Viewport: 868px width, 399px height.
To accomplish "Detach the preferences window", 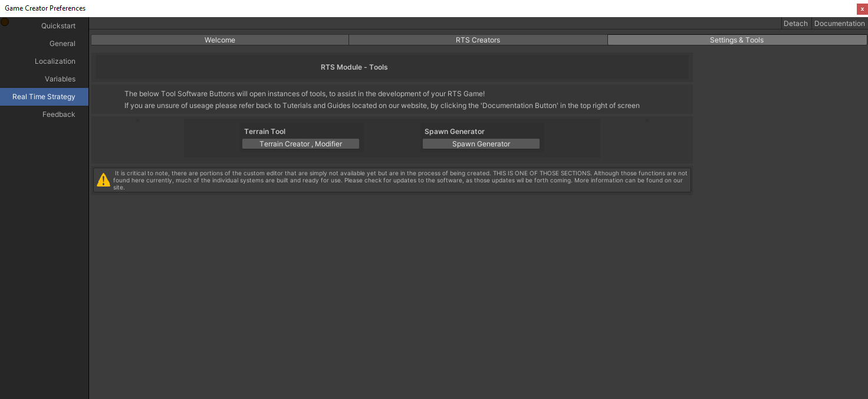I will 795,23.
